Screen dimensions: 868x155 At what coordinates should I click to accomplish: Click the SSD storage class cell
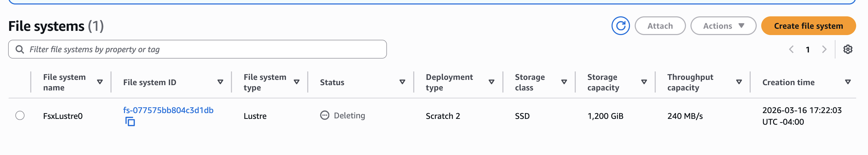click(522, 116)
